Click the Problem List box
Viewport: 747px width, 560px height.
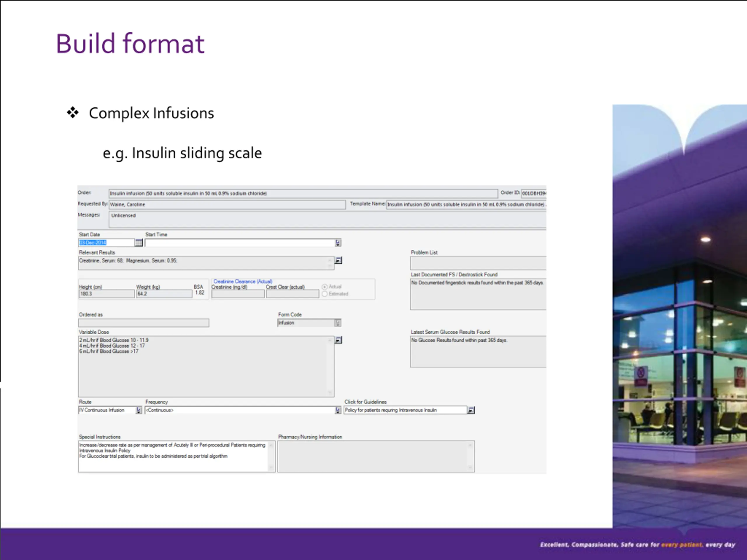click(x=478, y=263)
